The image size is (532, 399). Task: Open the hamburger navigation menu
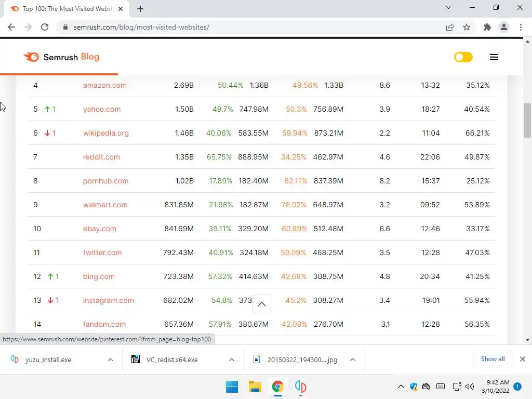[494, 57]
